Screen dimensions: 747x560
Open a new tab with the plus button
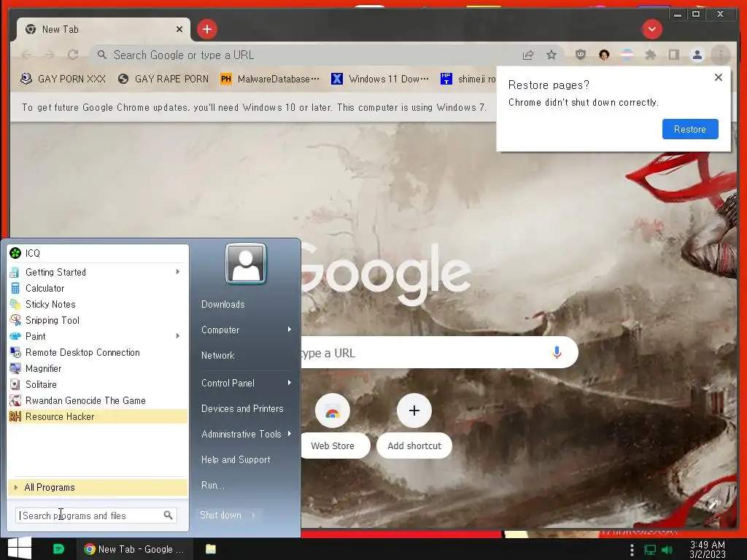coord(206,29)
